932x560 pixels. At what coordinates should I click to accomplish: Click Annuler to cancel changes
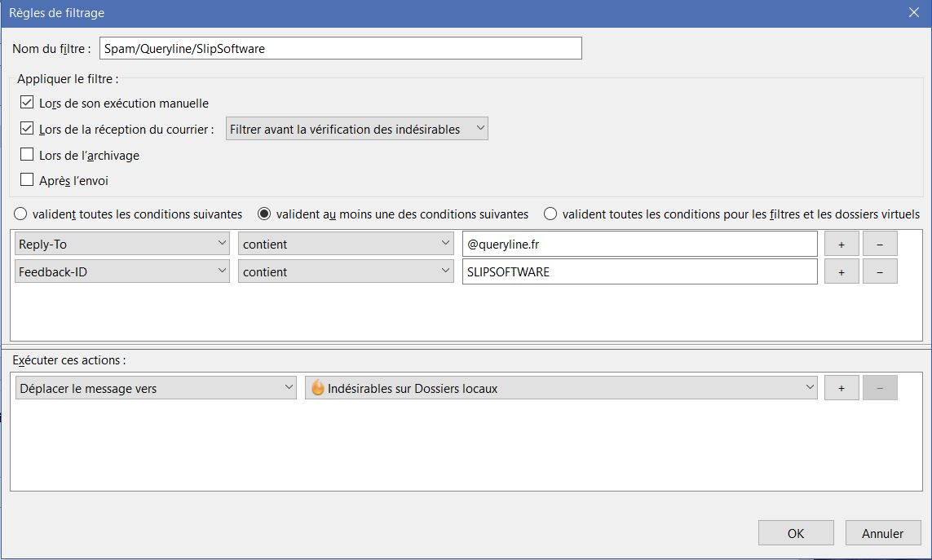(x=882, y=533)
